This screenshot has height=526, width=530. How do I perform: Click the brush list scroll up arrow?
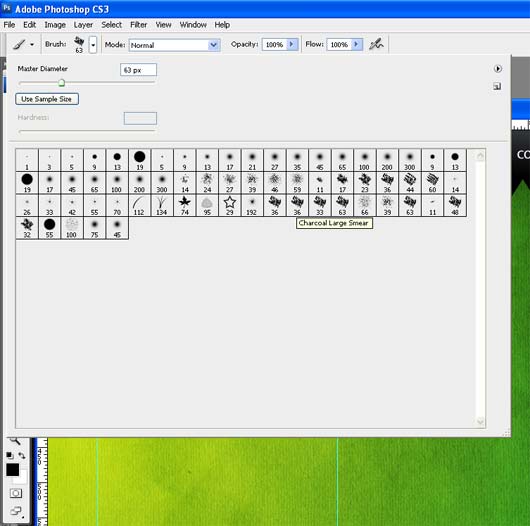[x=480, y=156]
